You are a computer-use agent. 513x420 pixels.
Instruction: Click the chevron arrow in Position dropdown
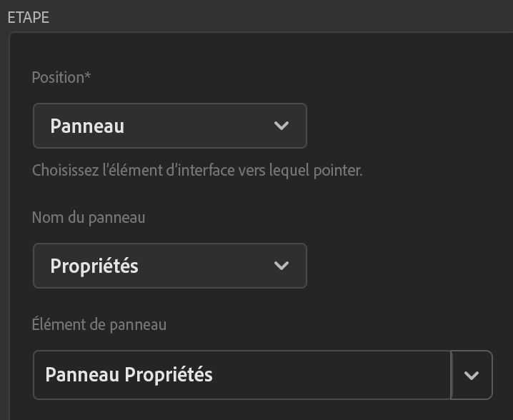coord(282,126)
